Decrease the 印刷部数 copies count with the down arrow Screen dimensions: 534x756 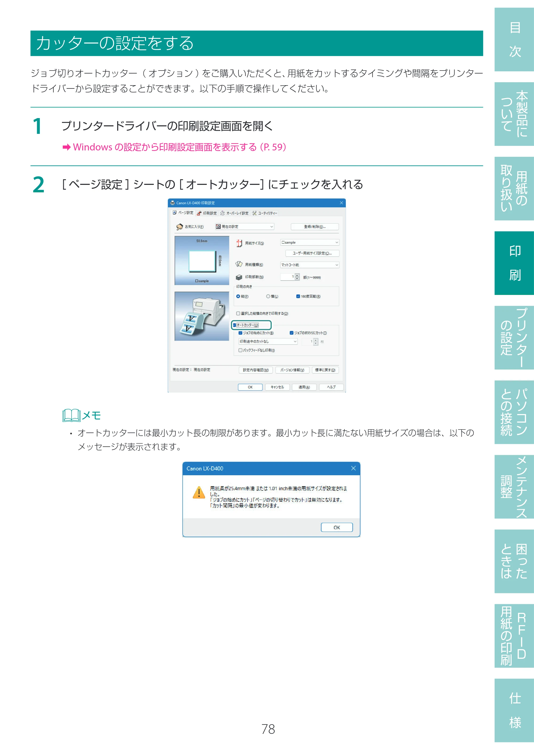coord(297,279)
